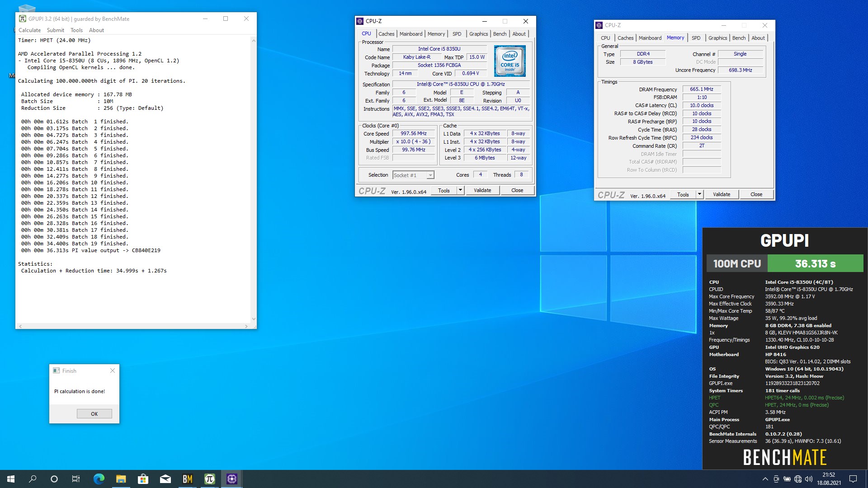Open Submit menu in GPUPI
868x488 pixels.
pyautogui.click(x=56, y=30)
